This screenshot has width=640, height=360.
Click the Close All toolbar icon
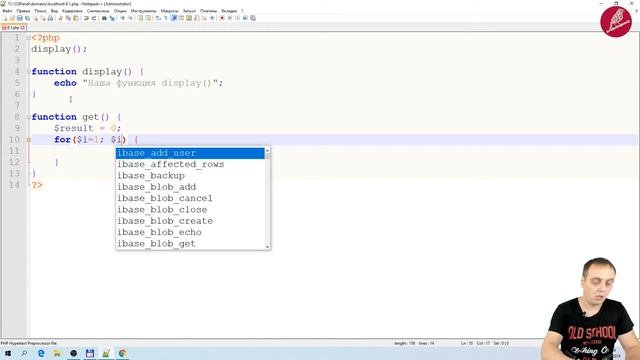(x=42, y=18)
